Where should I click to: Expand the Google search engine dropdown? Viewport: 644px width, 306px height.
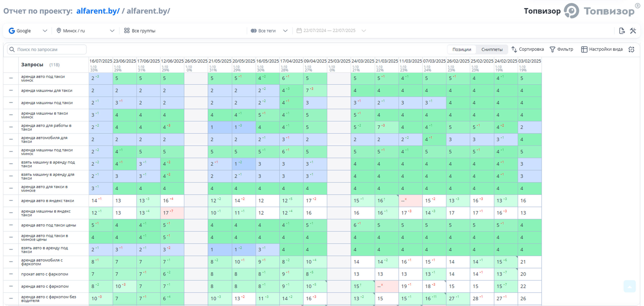click(45, 31)
